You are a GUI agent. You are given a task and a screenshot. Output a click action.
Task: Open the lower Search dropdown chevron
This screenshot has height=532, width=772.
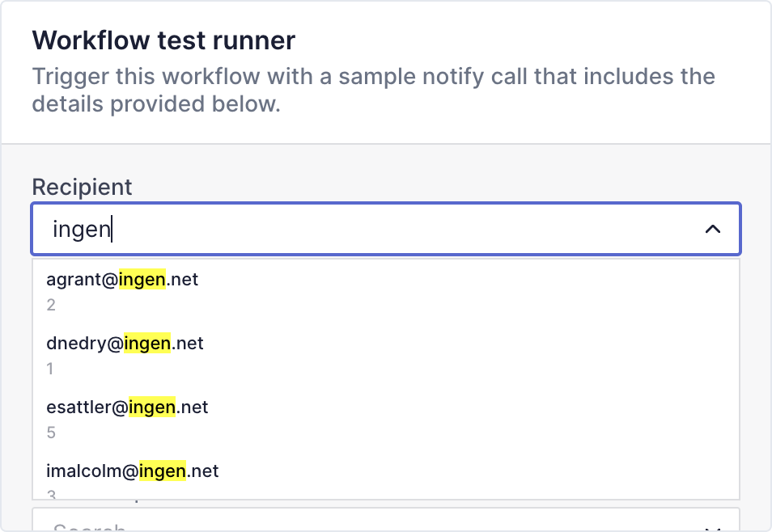coord(712,528)
